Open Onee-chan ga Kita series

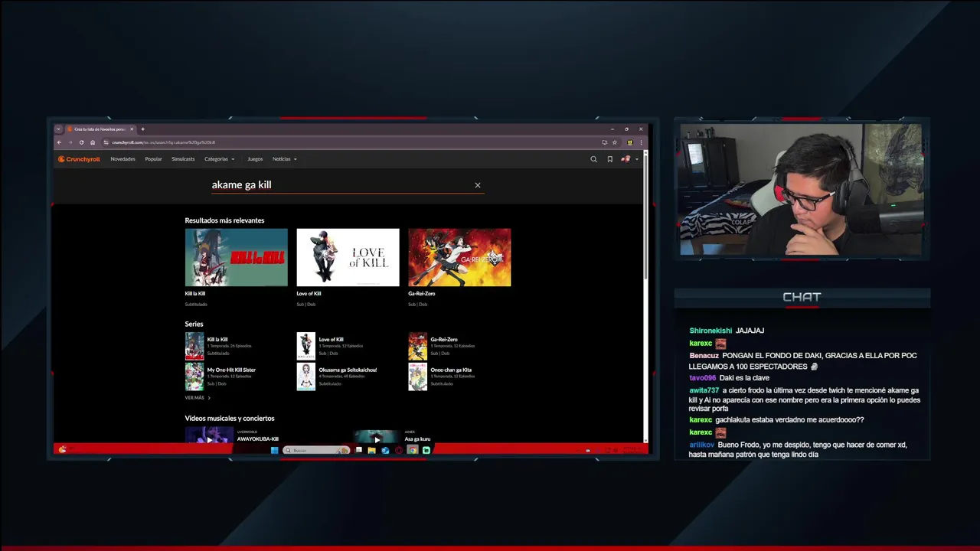pyautogui.click(x=451, y=370)
